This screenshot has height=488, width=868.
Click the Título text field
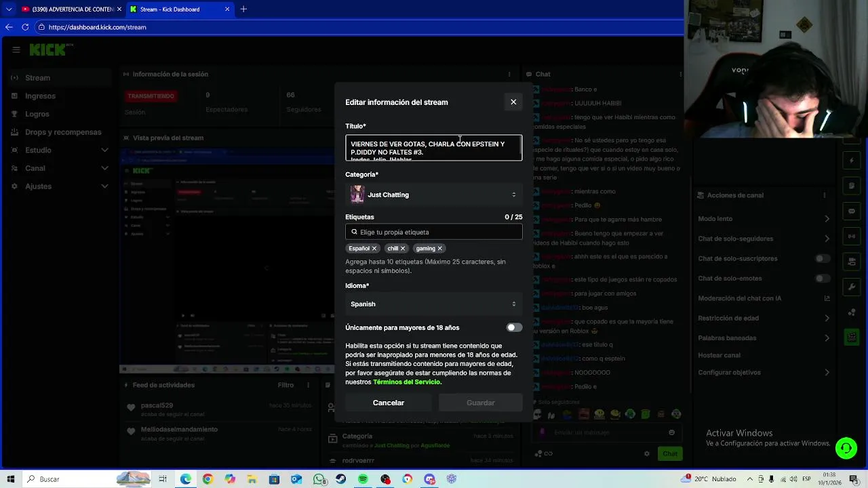coord(434,148)
